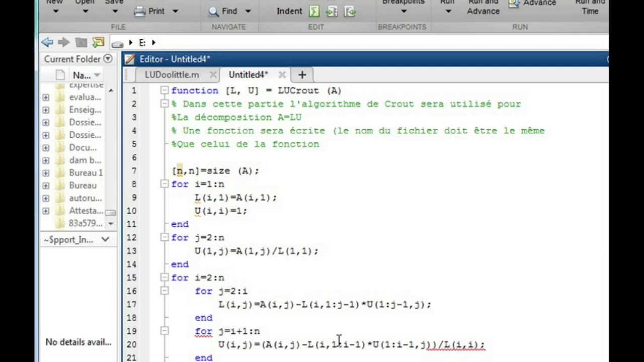
Task: Open the Breakpoints dropdown arrow
Action: [x=404, y=11]
